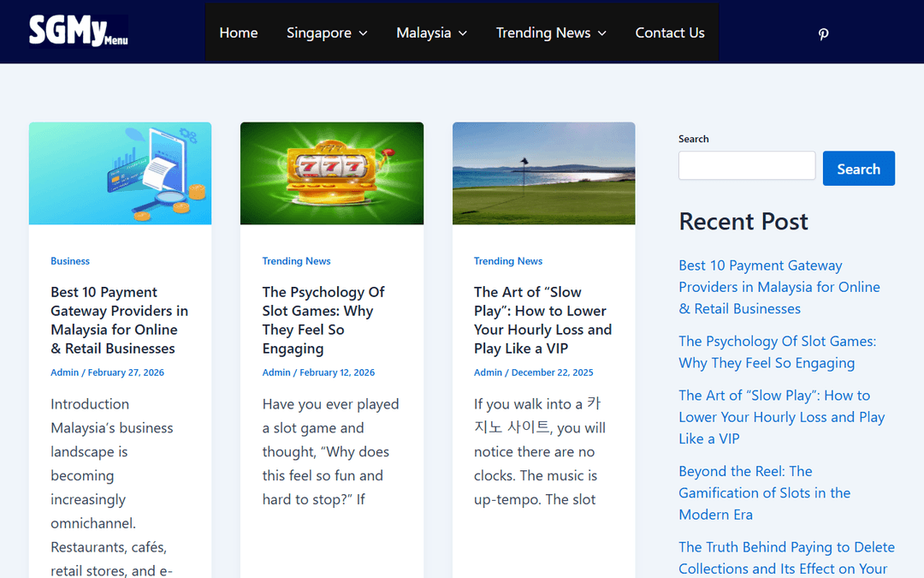Open card title The Art of Slow Play
924x578 pixels.
click(542, 320)
